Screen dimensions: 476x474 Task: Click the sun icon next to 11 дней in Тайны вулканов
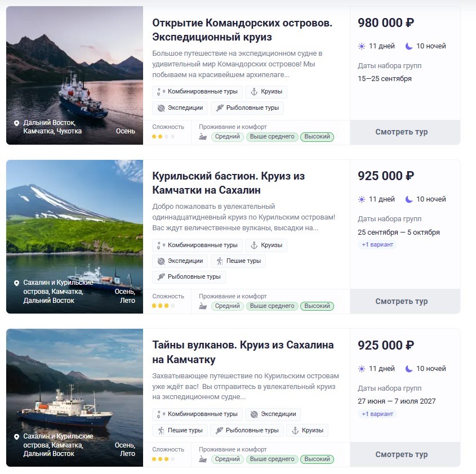362,369
